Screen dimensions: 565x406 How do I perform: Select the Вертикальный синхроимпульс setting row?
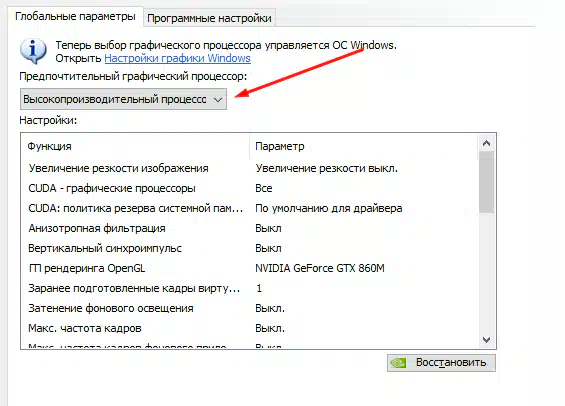[249, 248]
